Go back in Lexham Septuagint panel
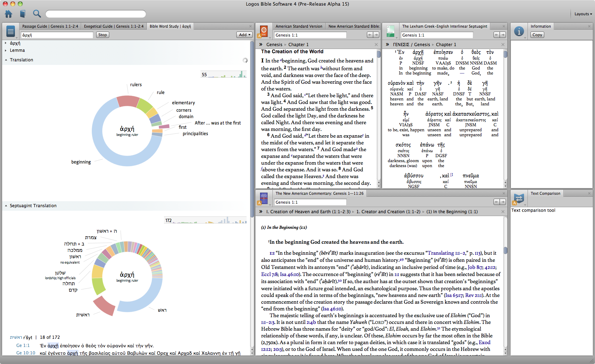 (497, 35)
